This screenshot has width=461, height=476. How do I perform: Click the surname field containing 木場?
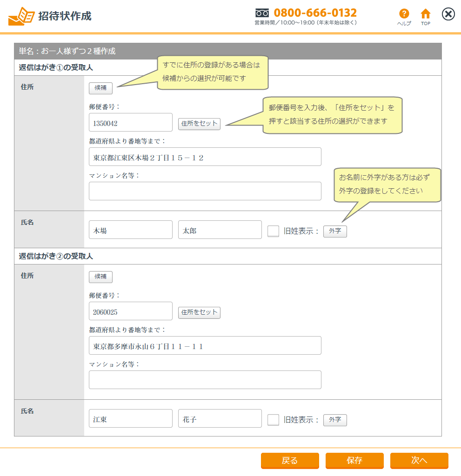click(x=130, y=230)
